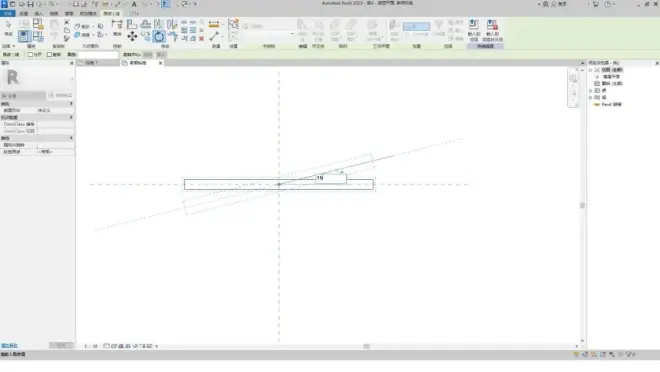660x372 pixels.
Task: Click the Cut clipboard scissors icon
Action: pyautogui.click(x=67, y=22)
